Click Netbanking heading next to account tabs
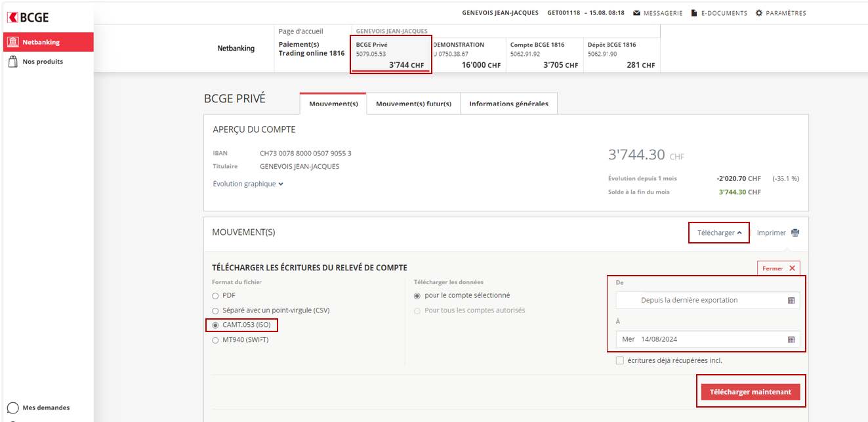Screen dimensions: 868x422 click(x=236, y=49)
